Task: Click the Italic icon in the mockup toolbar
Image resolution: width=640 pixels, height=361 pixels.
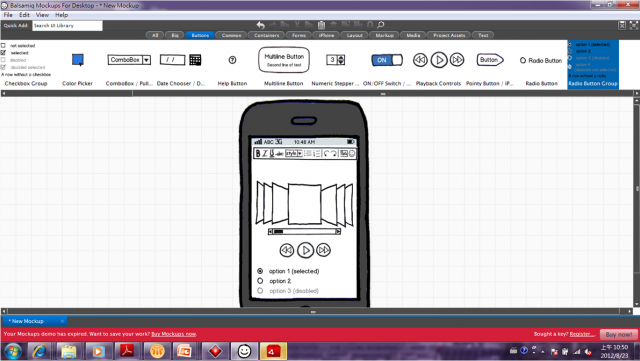Action: click(265, 154)
